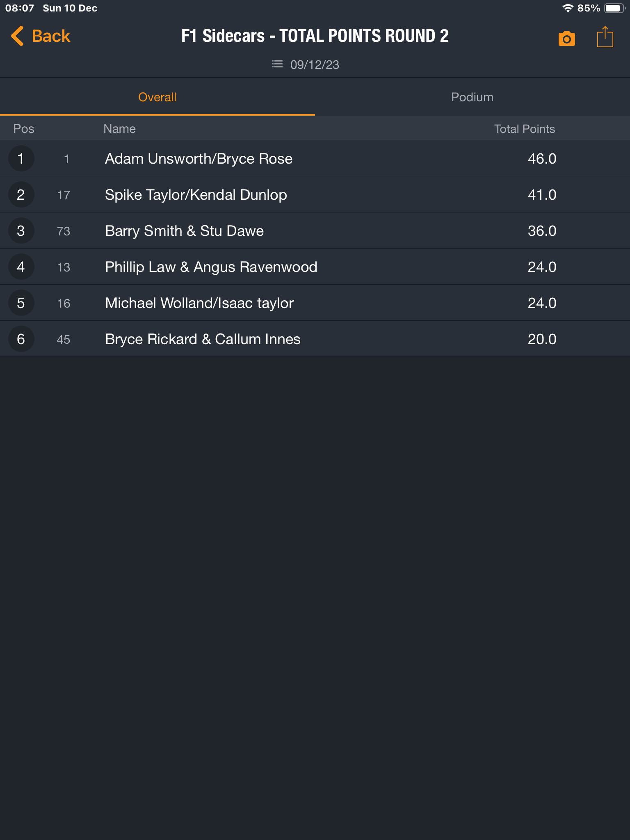Select Phillip Law & Angus Ravenwood row

tap(315, 267)
